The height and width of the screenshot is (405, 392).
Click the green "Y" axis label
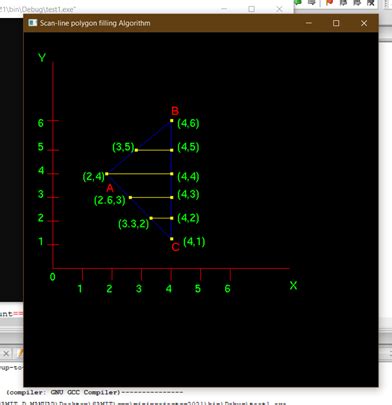(42, 58)
